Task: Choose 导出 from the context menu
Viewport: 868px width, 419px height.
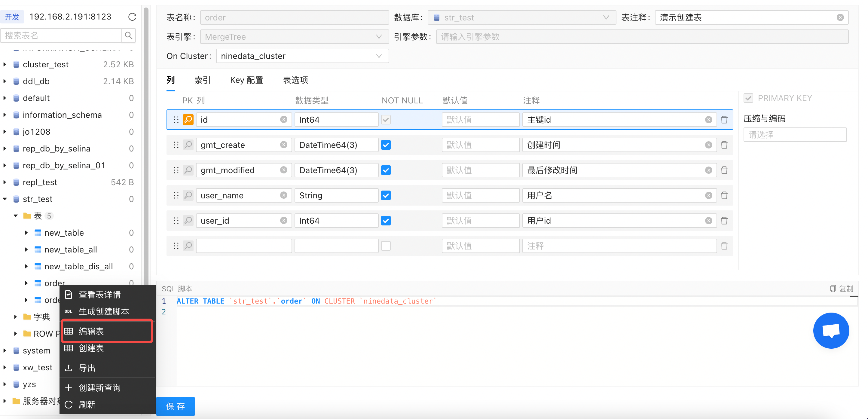Action: pyautogui.click(x=87, y=368)
